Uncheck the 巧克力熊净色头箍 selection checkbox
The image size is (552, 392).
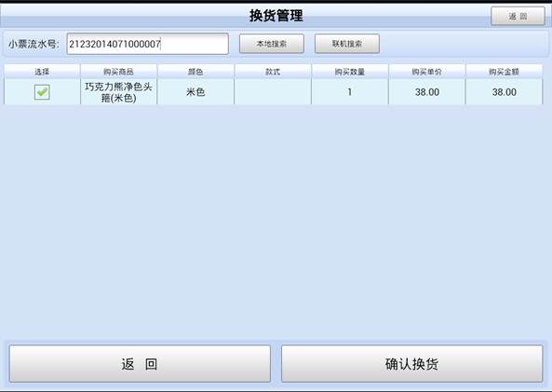(42, 92)
